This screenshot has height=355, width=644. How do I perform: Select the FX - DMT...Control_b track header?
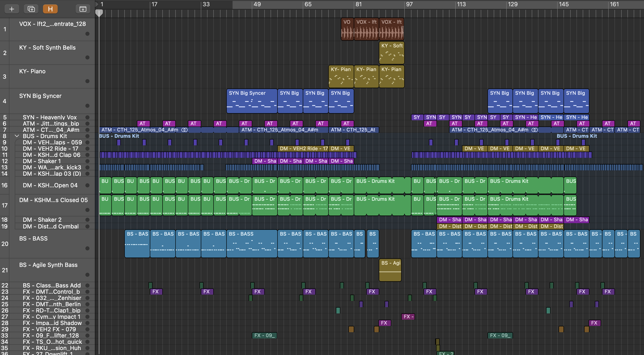[x=51, y=292]
